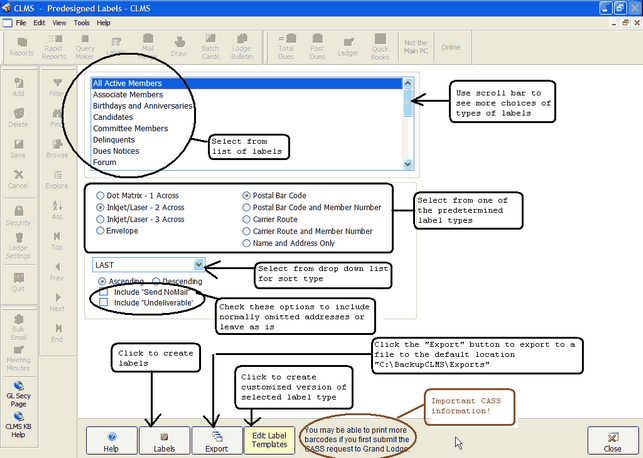Open the Total Dues toolbar icon

(x=286, y=46)
